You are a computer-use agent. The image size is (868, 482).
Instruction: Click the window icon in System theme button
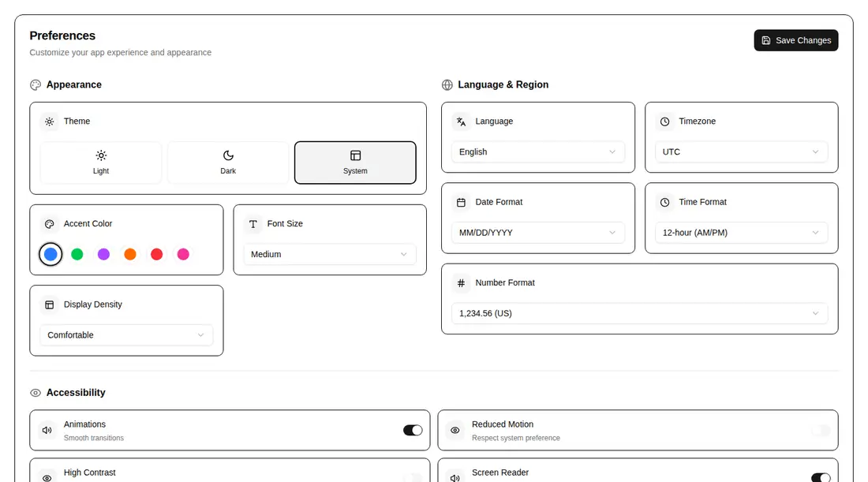point(355,155)
